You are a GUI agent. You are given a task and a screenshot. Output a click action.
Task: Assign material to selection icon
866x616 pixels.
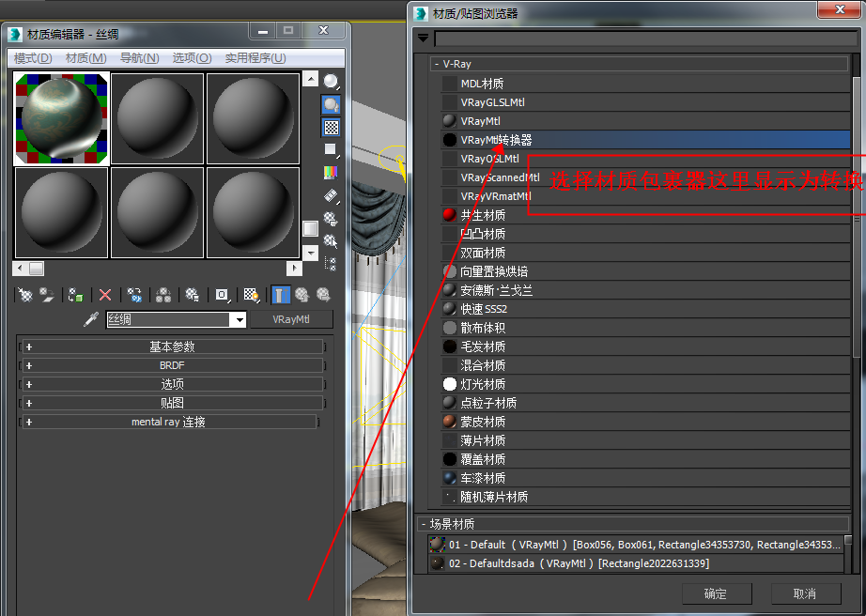pyautogui.click(x=76, y=295)
